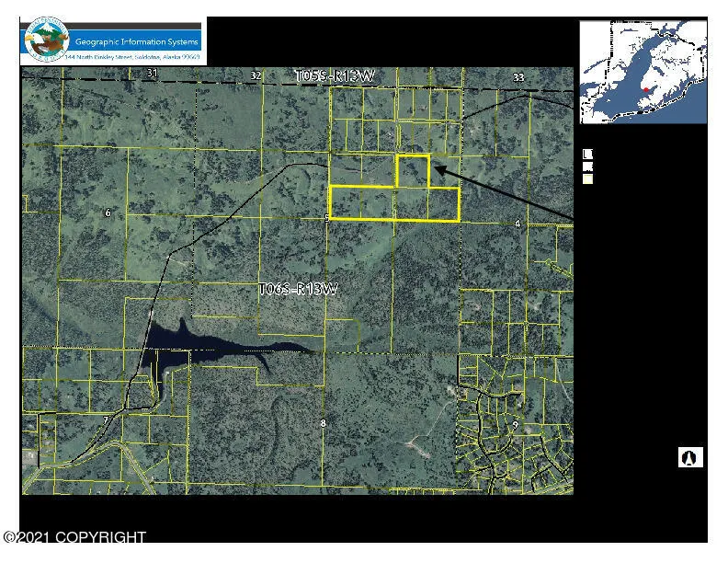The image size is (728, 563).
Task: Click section number 4 label
Action: (x=518, y=224)
